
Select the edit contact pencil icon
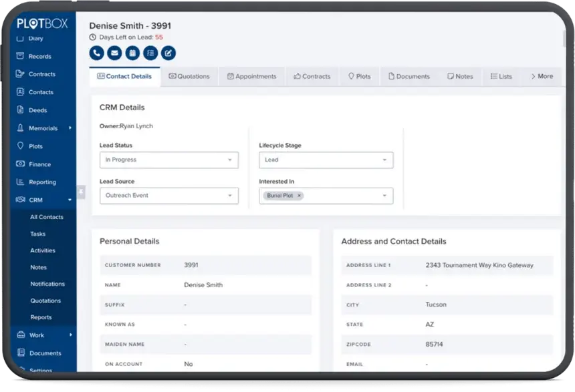click(x=168, y=53)
